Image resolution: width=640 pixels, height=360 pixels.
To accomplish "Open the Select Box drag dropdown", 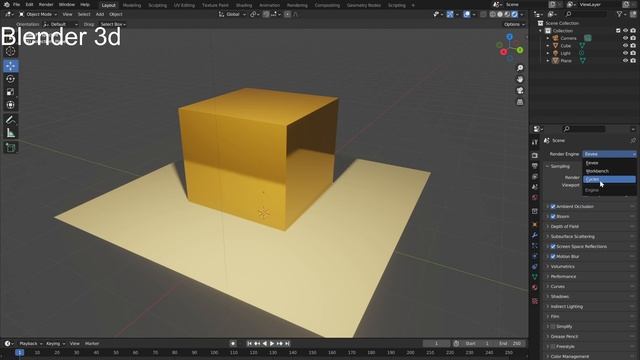I will 113,24.
